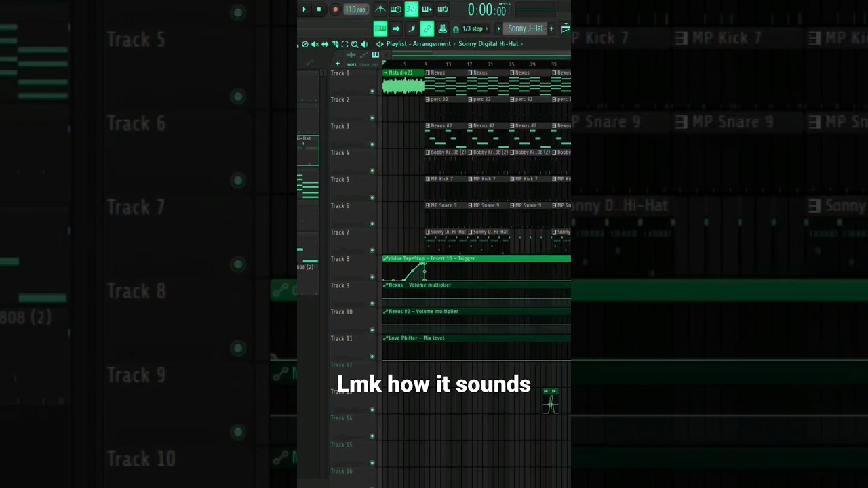Click the multilink to controllers knob icon
The height and width of the screenshot is (488, 868).
tap(442, 28)
